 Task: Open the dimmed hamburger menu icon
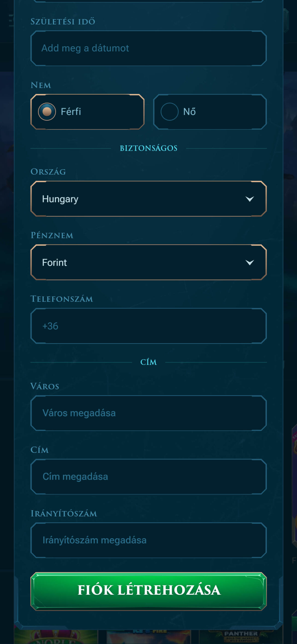[11, 21]
